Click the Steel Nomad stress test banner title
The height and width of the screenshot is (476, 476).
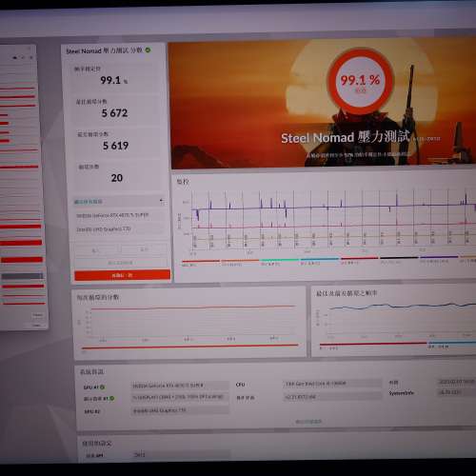(x=346, y=137)
